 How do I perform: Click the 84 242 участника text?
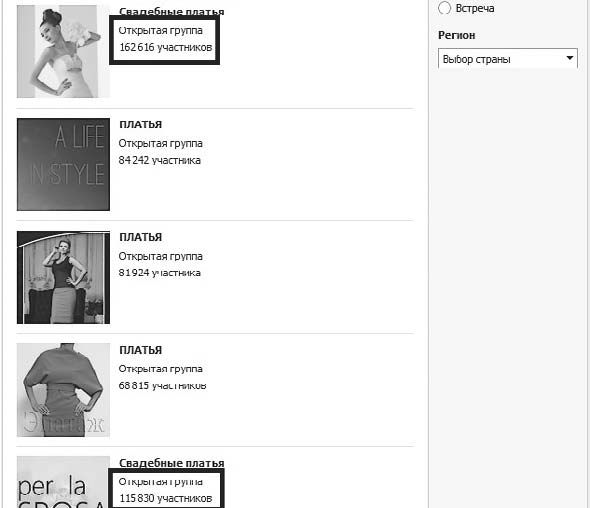click(x=160, y=160)
